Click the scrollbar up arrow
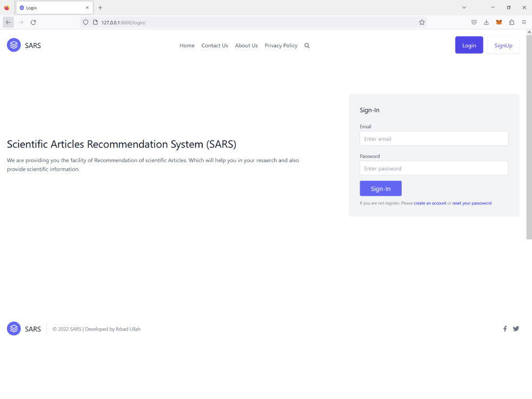The image size is (532, 399). tap(529, 32)
